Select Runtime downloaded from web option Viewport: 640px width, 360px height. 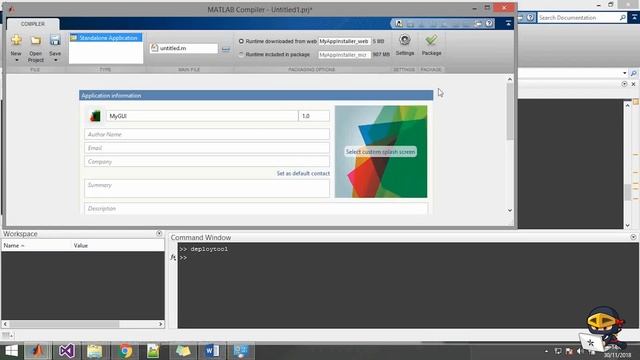241,41
